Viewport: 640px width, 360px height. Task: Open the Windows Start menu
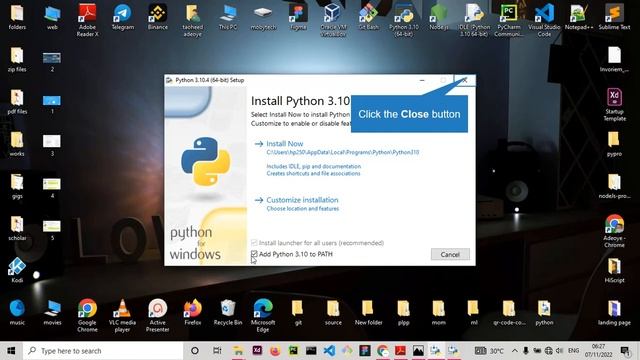coord(11,351)
